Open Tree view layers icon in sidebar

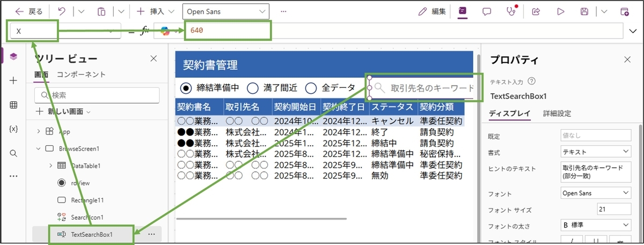tap(14, 56)
